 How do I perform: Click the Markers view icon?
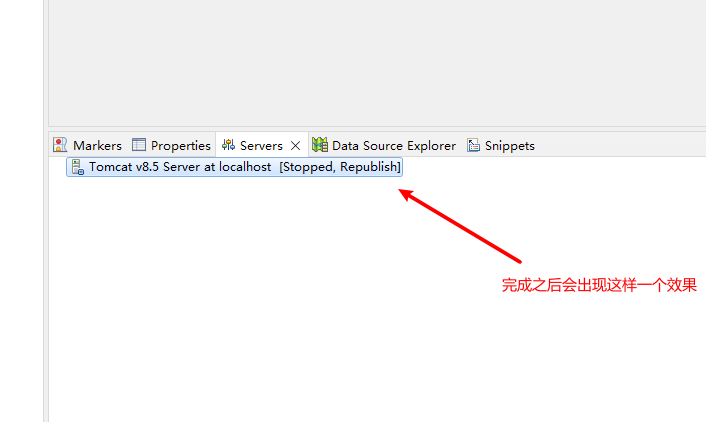[x=60, y=145]
